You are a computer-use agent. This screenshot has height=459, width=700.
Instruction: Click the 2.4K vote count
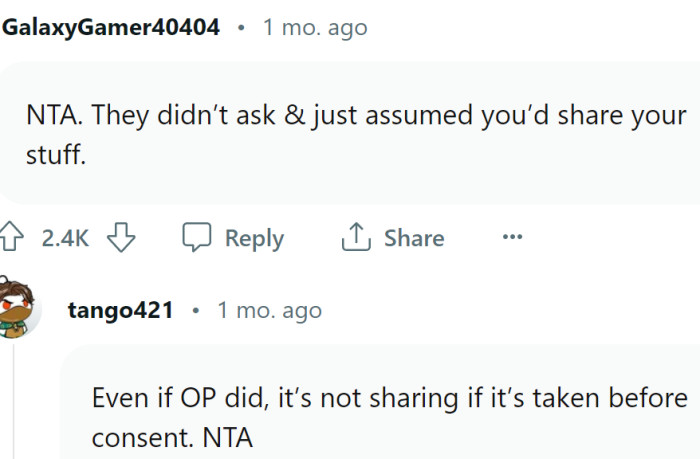66,238
